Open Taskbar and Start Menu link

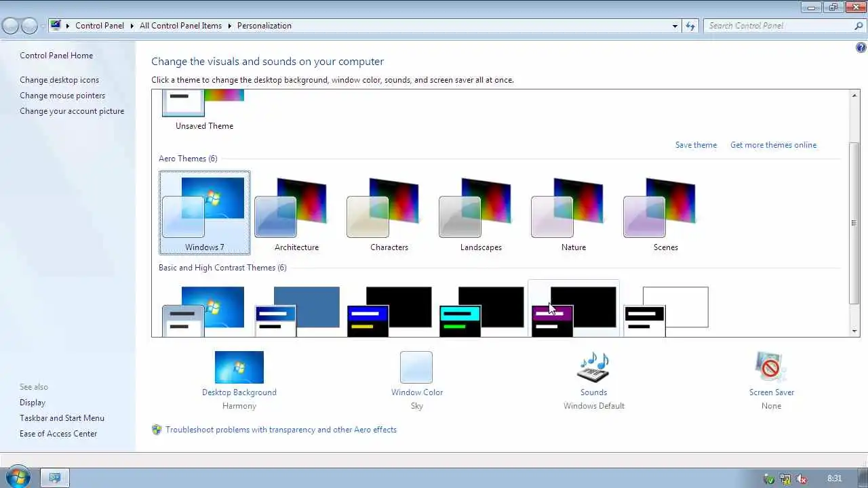pos(62,418)
